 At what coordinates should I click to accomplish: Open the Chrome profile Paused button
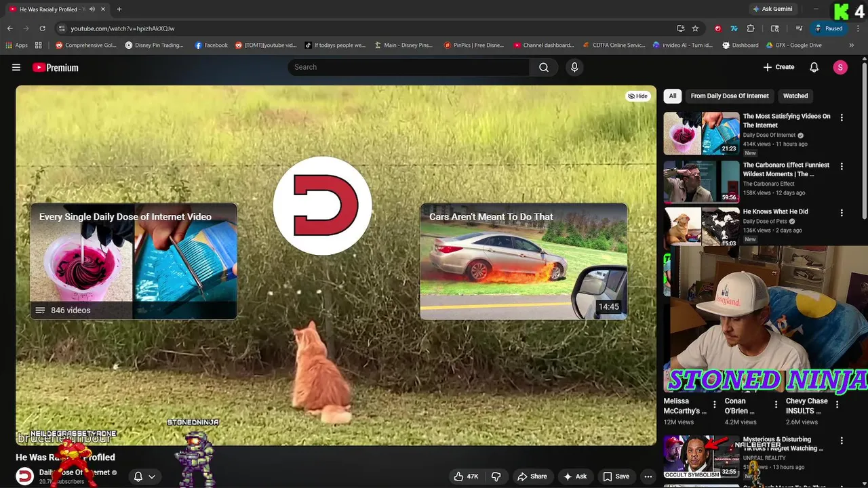tap(829, 28)
